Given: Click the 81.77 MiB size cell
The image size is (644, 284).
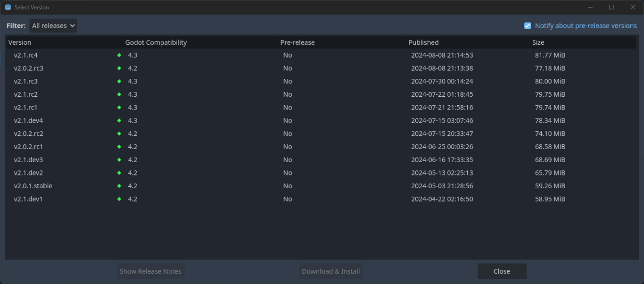Looking at the screenshot, I should point(550,55).
